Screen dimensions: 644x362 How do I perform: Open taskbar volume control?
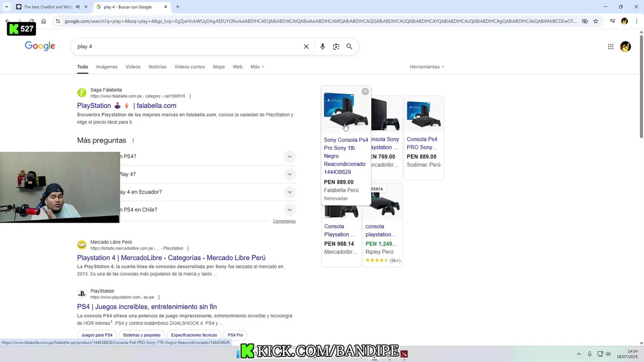coord(608,354)
